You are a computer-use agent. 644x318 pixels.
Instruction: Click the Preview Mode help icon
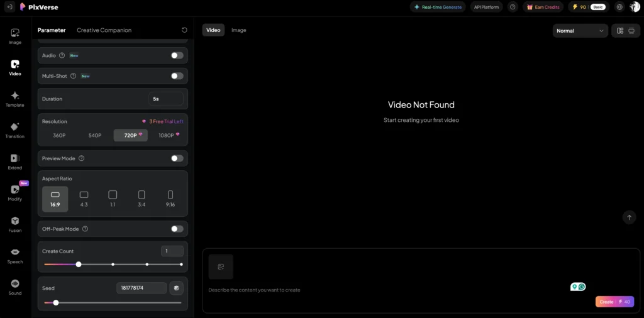(81, 158)
